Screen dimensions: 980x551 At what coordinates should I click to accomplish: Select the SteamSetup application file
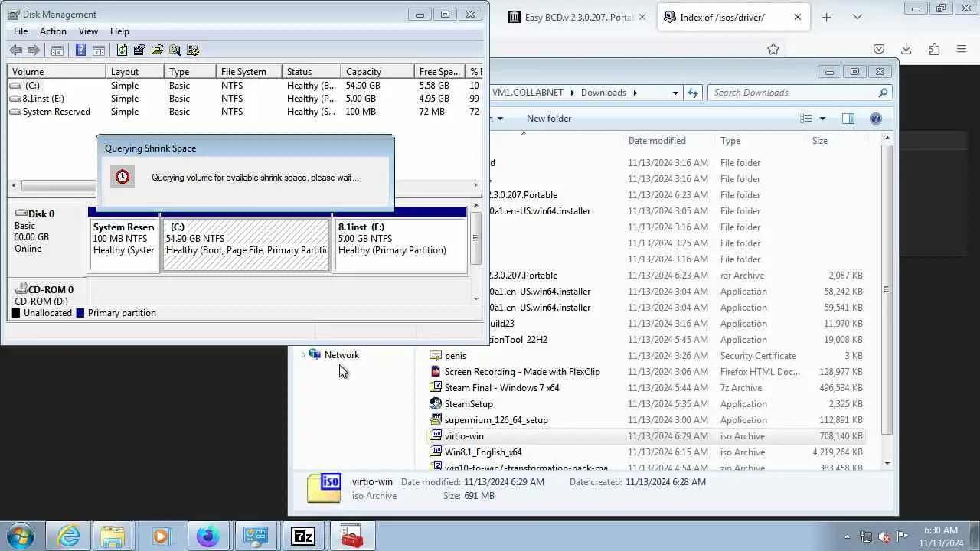(x=468, y=404)
